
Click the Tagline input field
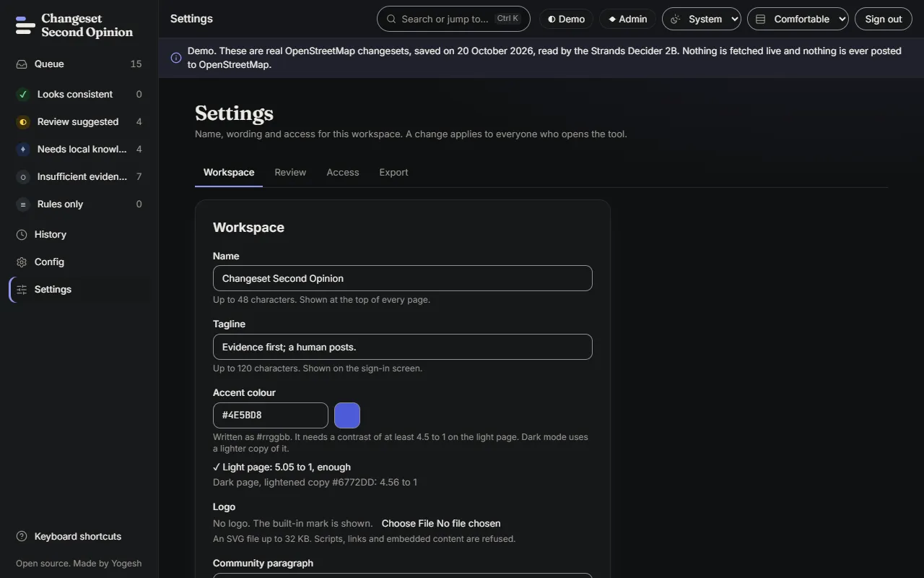click(403, 347)
